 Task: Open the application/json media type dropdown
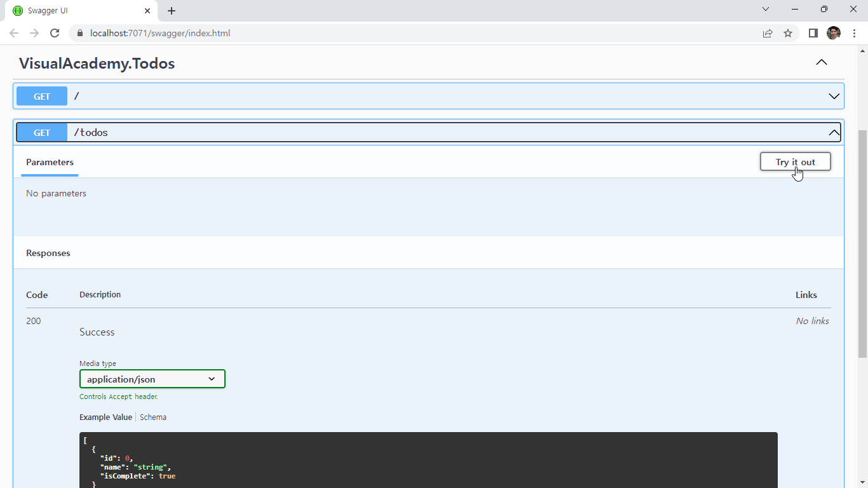153,379
